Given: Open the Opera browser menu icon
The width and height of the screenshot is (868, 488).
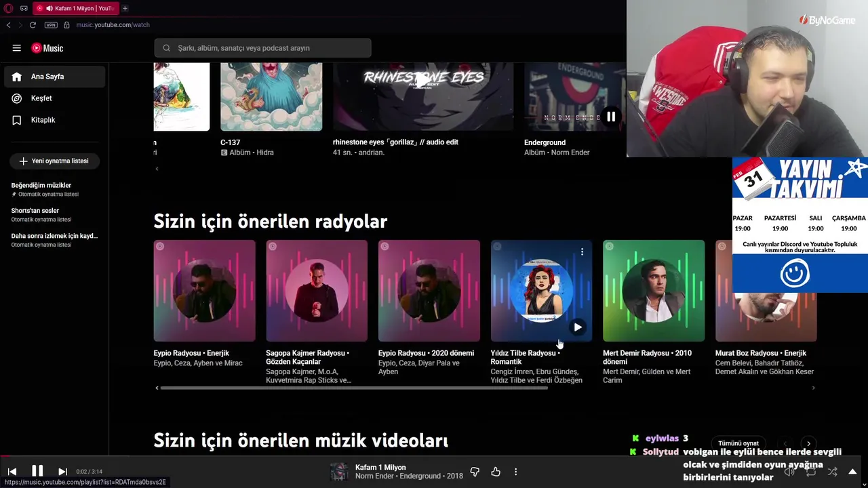Looking at the screenshot, I should (x=9, y=8).
